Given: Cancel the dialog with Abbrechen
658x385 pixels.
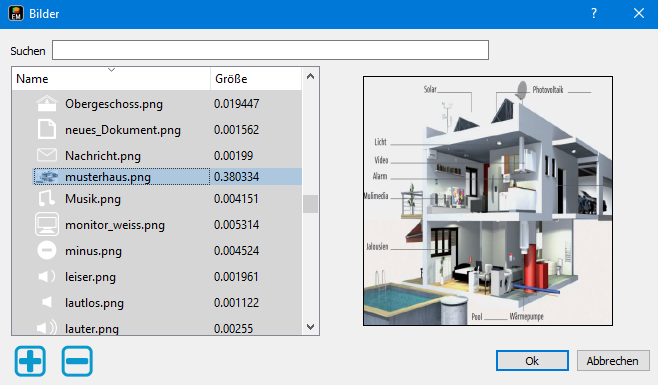Looking at the screenshot, I should click(x=613, y=361).
